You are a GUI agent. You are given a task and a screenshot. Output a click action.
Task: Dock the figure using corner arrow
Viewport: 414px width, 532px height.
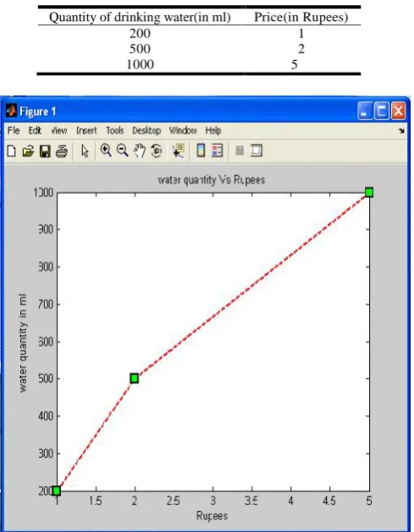point(402,130)
